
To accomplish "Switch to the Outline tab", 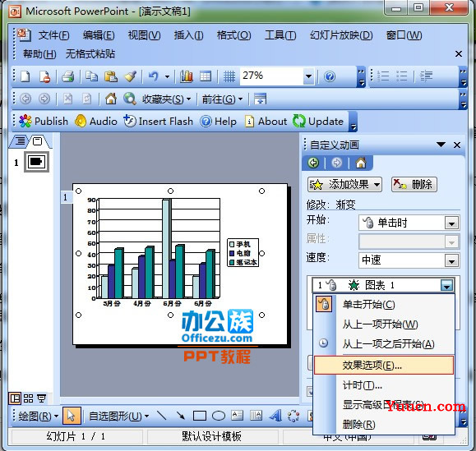I will pos(20,141).
